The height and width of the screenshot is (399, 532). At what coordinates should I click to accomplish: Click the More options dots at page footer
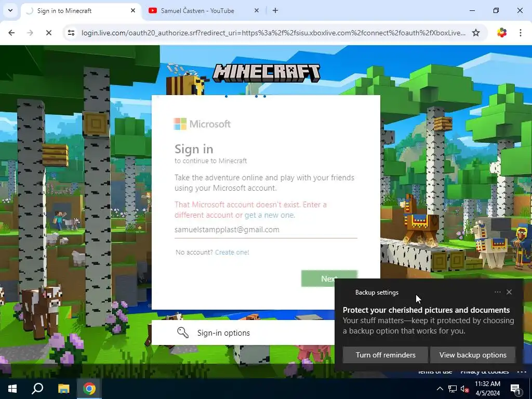pyautogui.click(x=522, y=371)
